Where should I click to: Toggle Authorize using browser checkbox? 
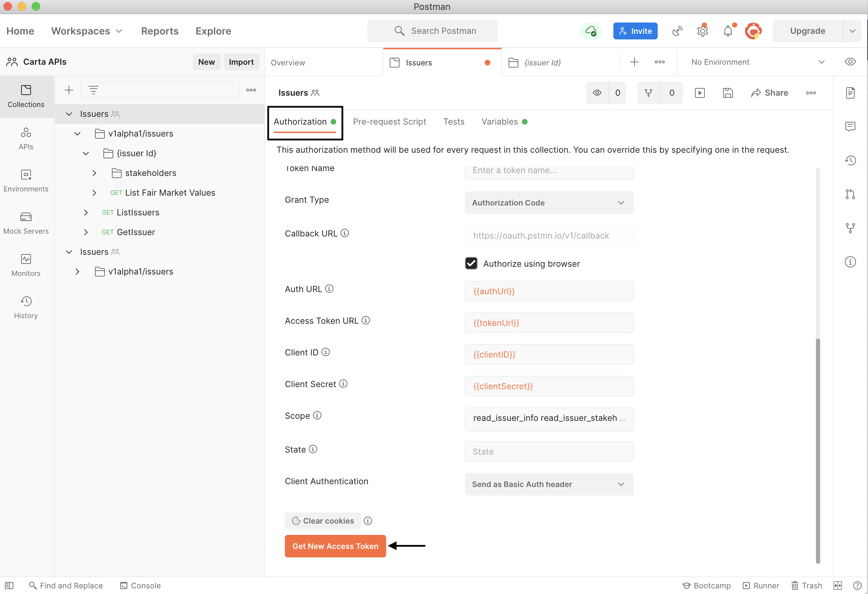(x=471, y=263)
